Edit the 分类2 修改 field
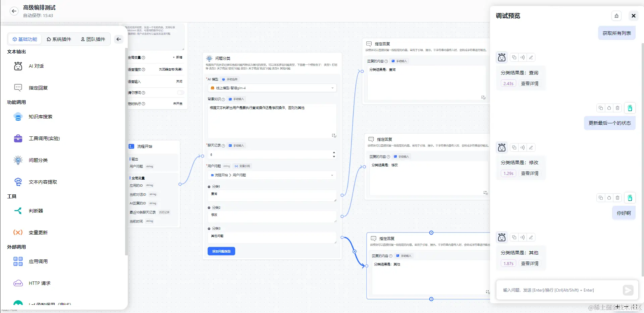Screen dimensions: 644x313 272,216
